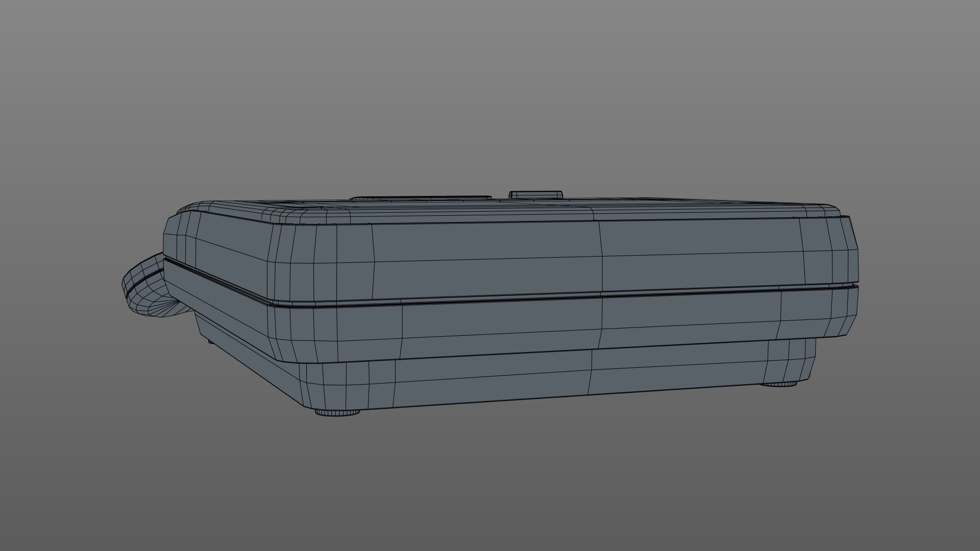Click the tiny rear-left foot under body
The image size is (980, 551).
coord(211,340)
